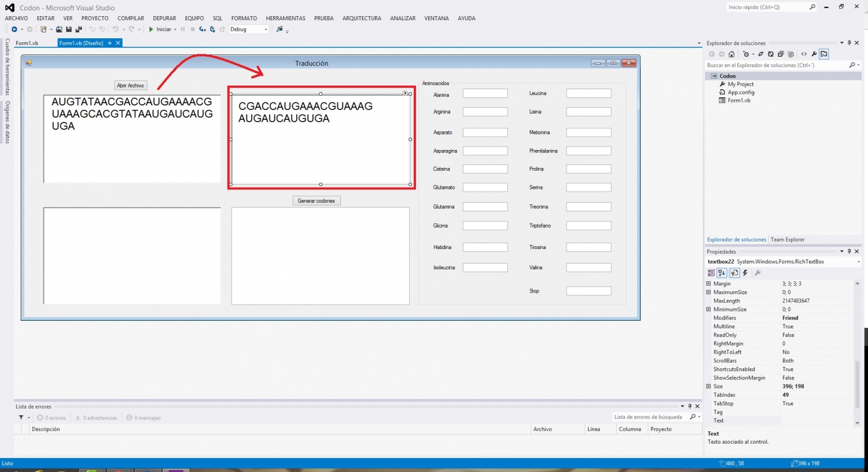Click the Generar codones button
Viewport: 868px width, 472px height.
pyautogui.click(x=316, y=201)
